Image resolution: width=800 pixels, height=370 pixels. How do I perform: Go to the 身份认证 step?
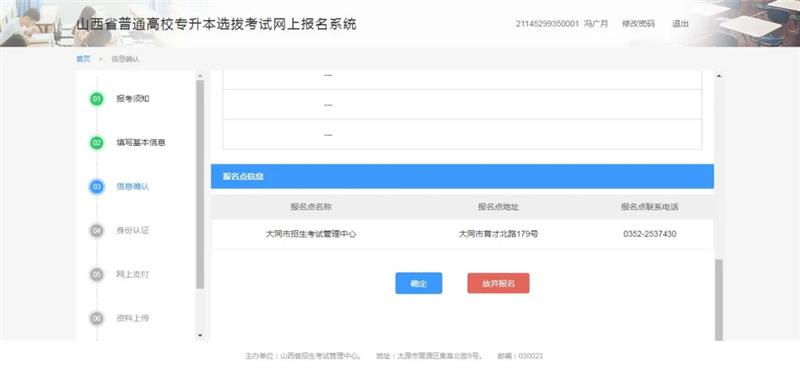(133, 231)
